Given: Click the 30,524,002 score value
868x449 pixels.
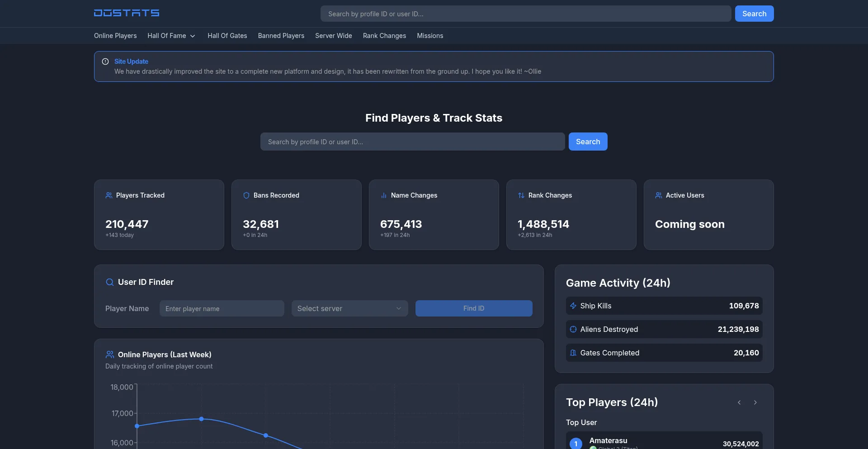Looking at the screenshot, I should [741, 444].
